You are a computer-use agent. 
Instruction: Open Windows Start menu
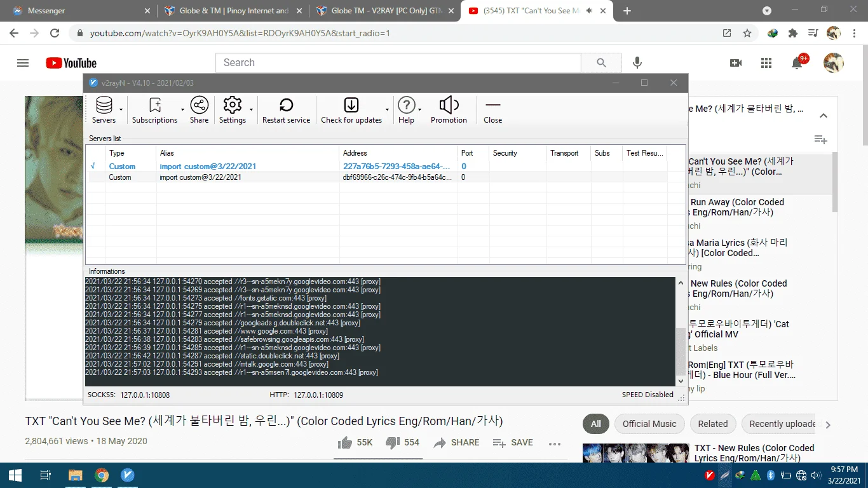tap(15, 475)
